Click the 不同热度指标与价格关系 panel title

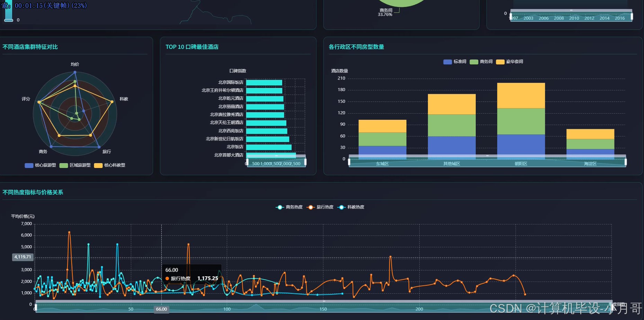click(x=33, y=192)
